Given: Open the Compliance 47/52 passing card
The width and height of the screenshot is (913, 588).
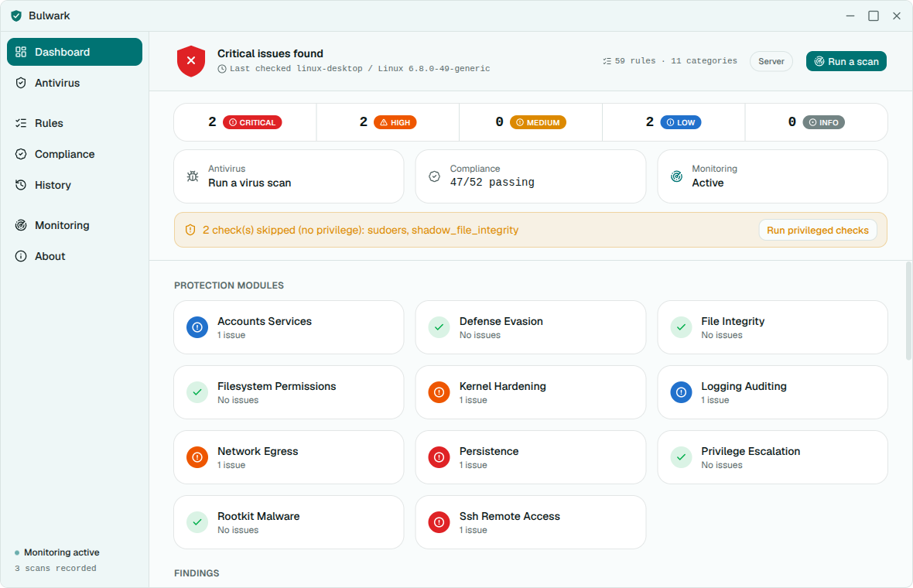Looking at the screenshot, I should coord(531,176).
